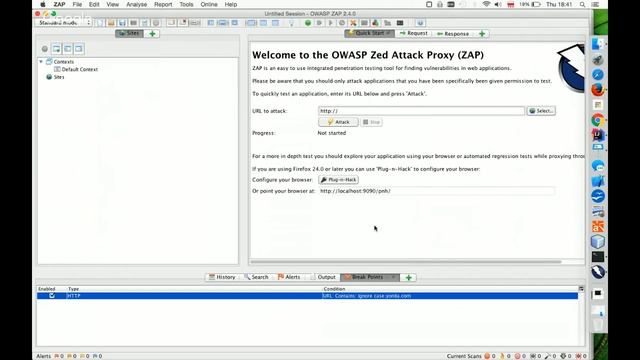Image resolution: width=640 pixels, height=360 pixels.
Task: Click the Open Session folder icon
Action: [111, 23]
